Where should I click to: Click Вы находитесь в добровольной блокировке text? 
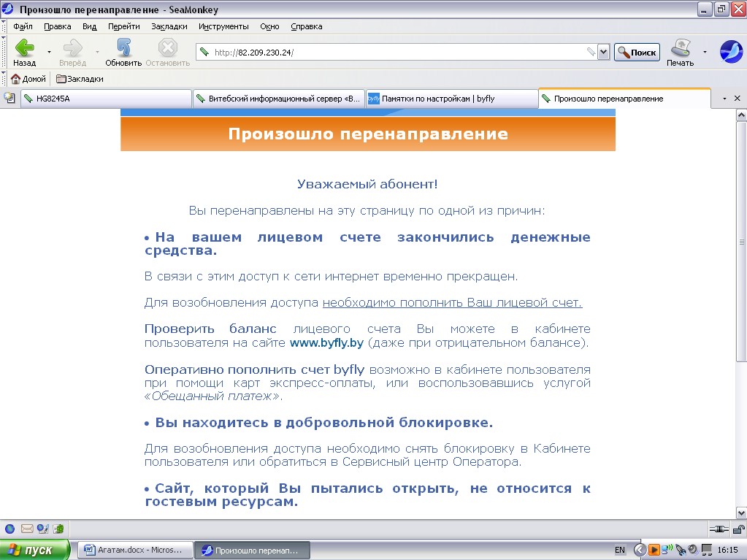[x=324, y=423]
